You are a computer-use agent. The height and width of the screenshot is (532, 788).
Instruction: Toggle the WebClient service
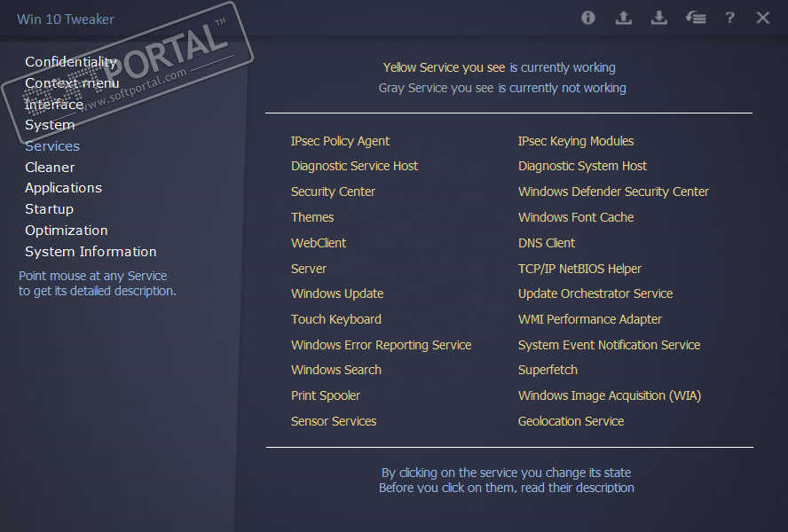pos(319,243)
